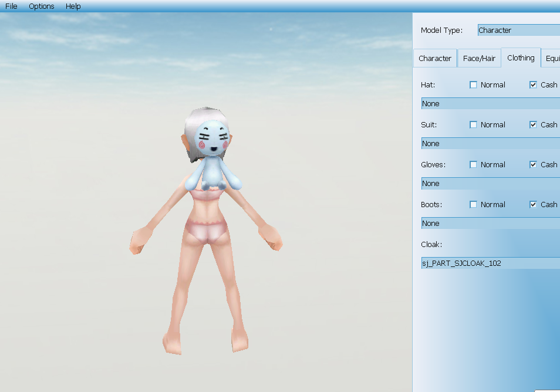Expand the Cloak dropdown showing sj_PART_SJCLOAK_102

point(490,263)
